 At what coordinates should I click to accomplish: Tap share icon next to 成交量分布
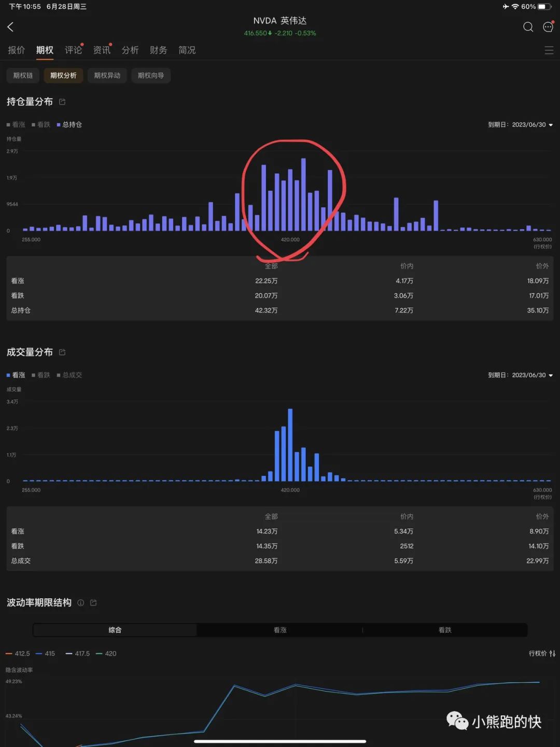pos(62,352)
